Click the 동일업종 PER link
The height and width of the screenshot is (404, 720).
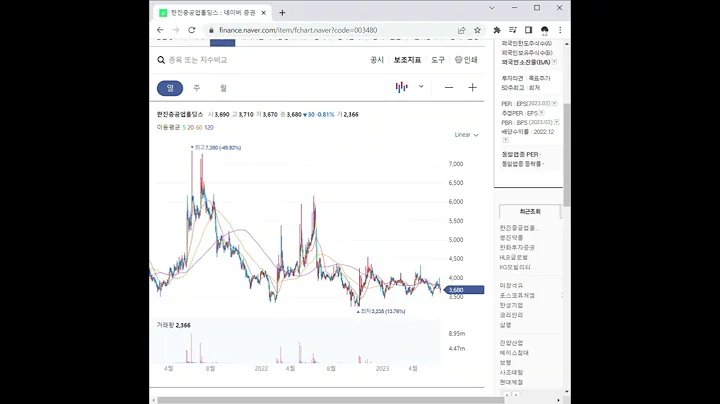520,155
